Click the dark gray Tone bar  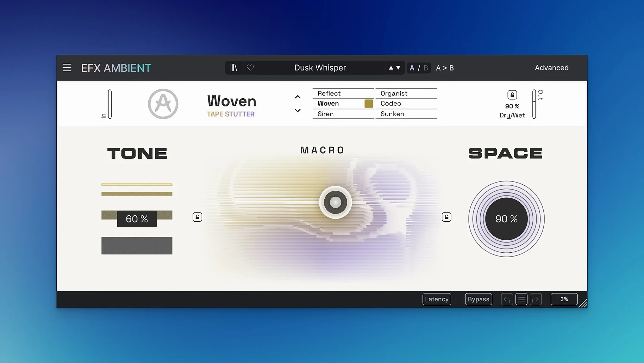tap(137, 246)
